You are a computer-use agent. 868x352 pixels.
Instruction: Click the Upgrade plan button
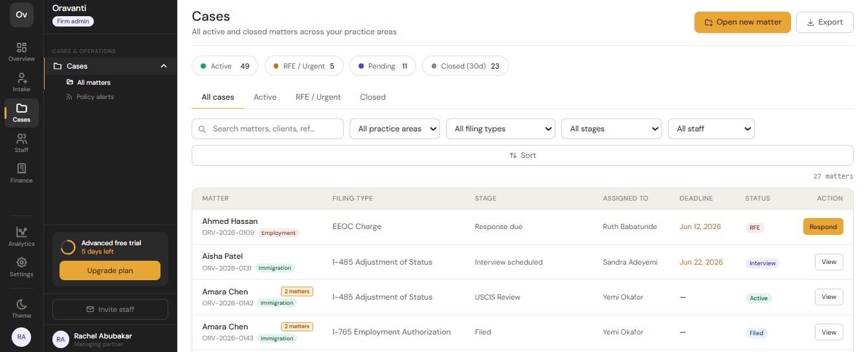110,270
